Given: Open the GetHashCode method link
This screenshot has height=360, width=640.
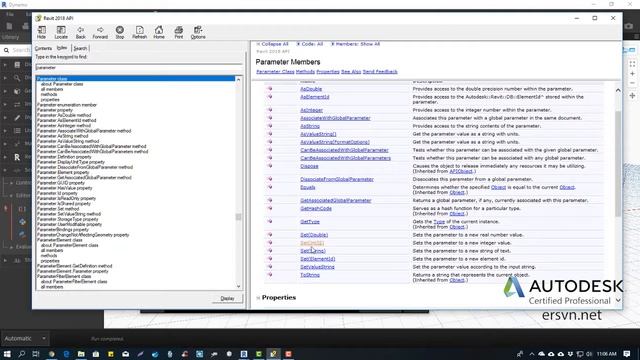Looking at the screenshot, I should tap(316, 209).
